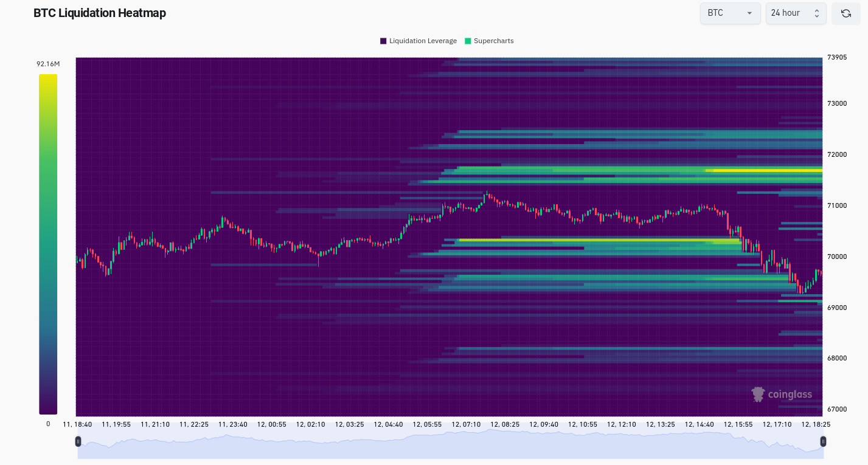The height and width of the screenshot is (465, 868).
Task: Click the "12, 14:40" time axis label
Action: 700,424
